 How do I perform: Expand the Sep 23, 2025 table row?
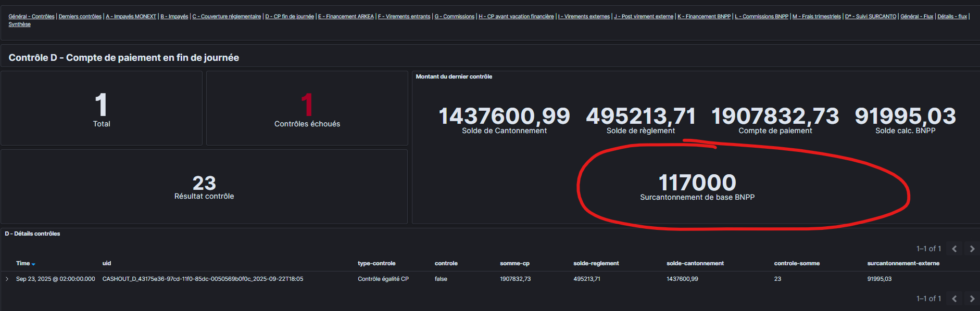coord(7,279)
